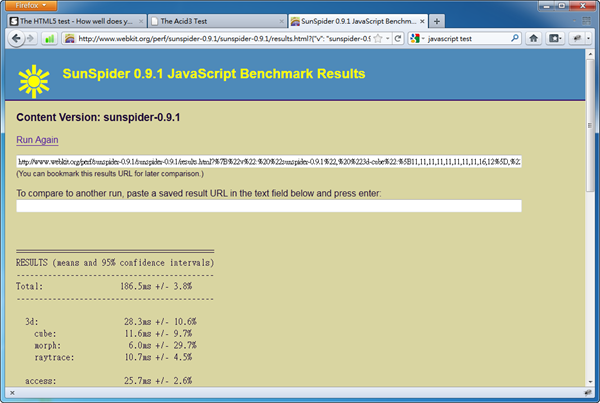Image resolution: width=600 pixels, height=403 pixels.
Task: Close the SunSpider benchmark tab
Action: [x=422, y=21]
